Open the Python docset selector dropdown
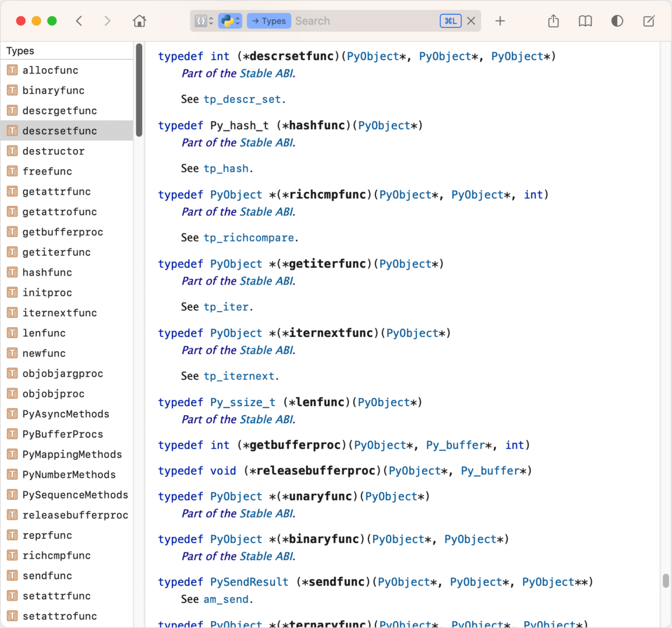Screen dimensions: 672x628 tap(230, 21)
